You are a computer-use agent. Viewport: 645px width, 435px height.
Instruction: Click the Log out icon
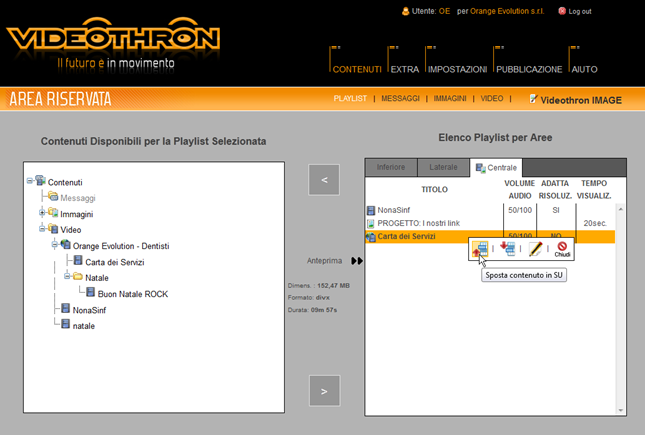coord(562,11)
